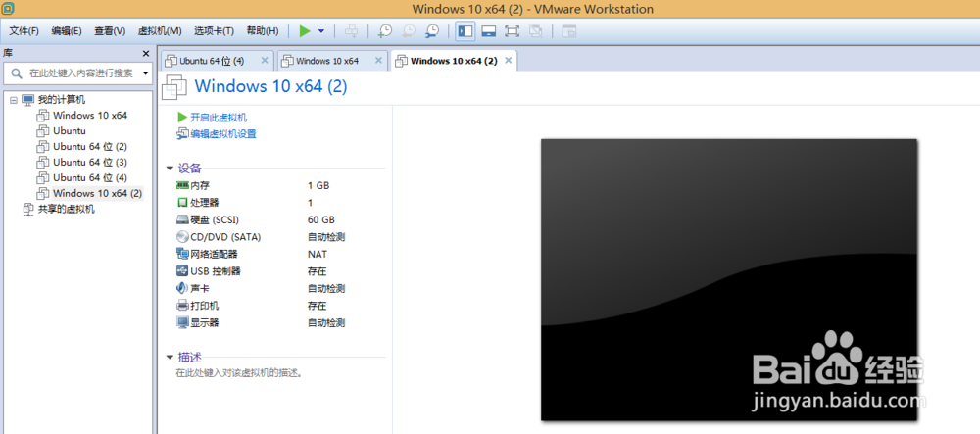Click the 1 GB memory value
Screen dimensions: 980x434
pyautogui.click(x=318, y=185)
